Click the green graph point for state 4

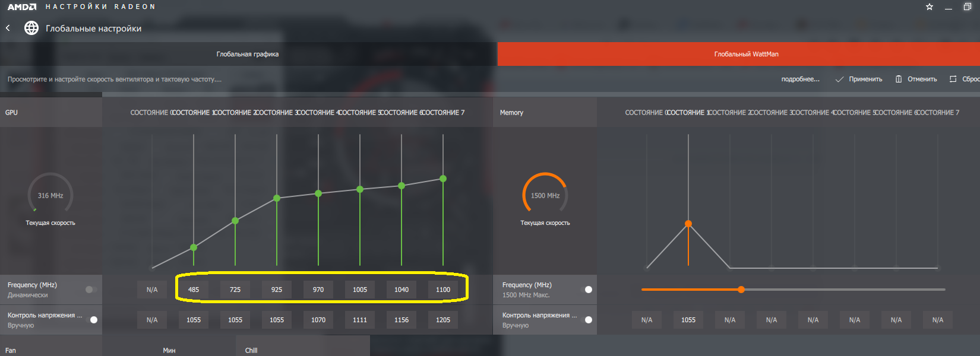pos(318,193)
